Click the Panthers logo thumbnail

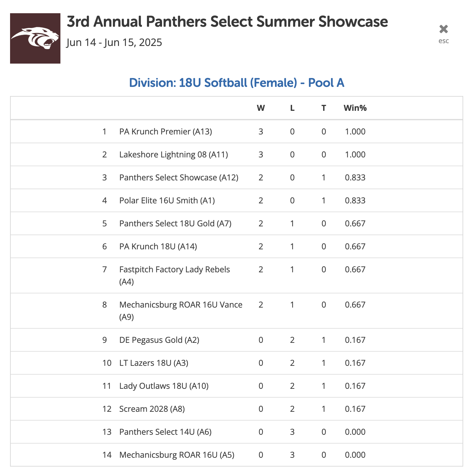point(35,38)
